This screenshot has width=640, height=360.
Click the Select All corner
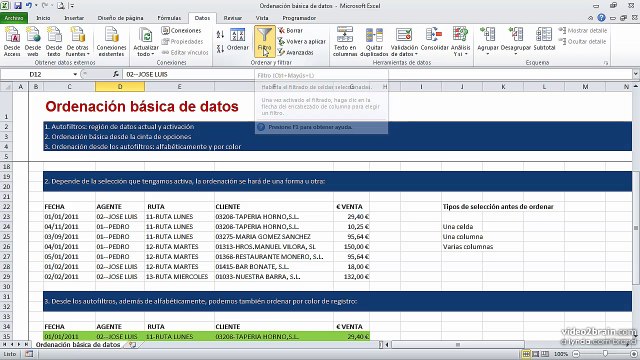tap(7, 87)
